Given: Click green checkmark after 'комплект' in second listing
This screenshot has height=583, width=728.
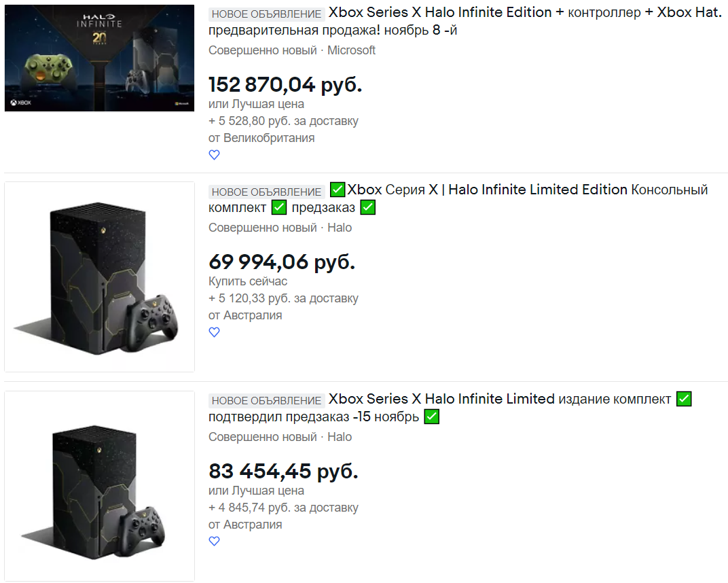Looking at the screenshot, I should click(279, 207).
